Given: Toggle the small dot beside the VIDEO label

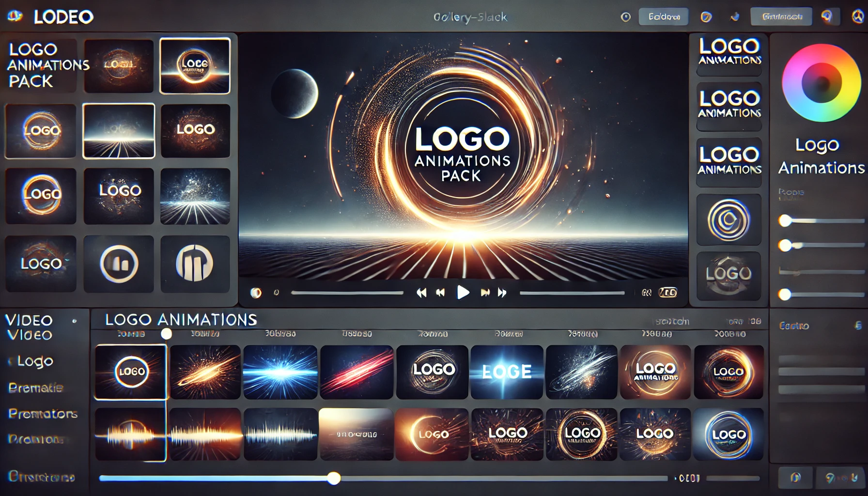Looking at the screenshot, I should [x=74, y=321].
